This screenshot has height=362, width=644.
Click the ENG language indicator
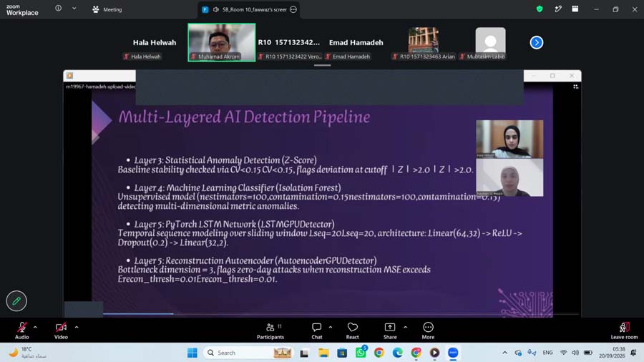pyautogui.click(x=547, y=353)
